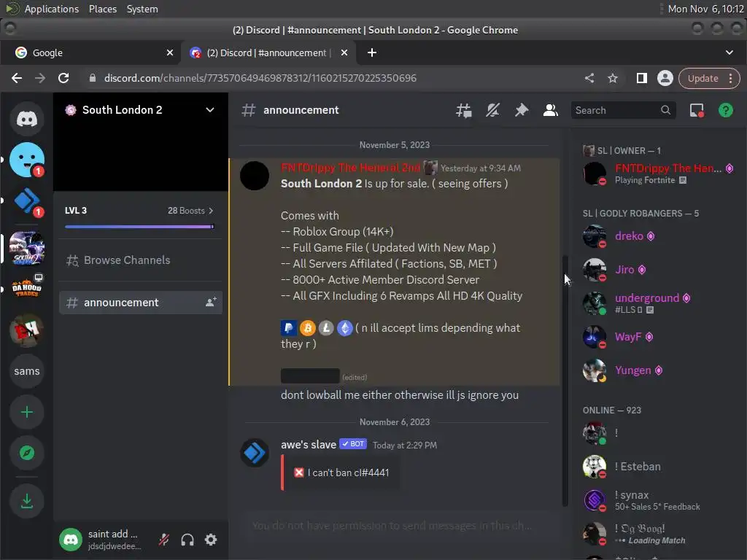Select the Discord announcement tab
747x560 pixels.
(269, 52)
